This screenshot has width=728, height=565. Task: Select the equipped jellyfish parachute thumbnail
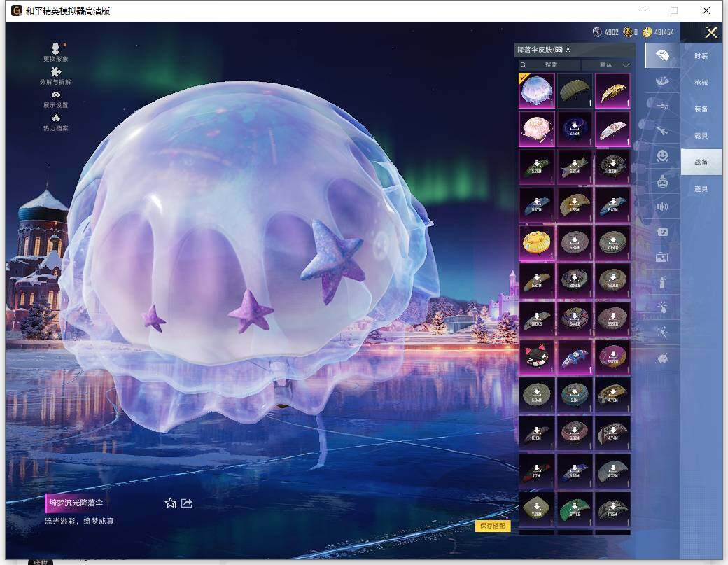(537, 90)
